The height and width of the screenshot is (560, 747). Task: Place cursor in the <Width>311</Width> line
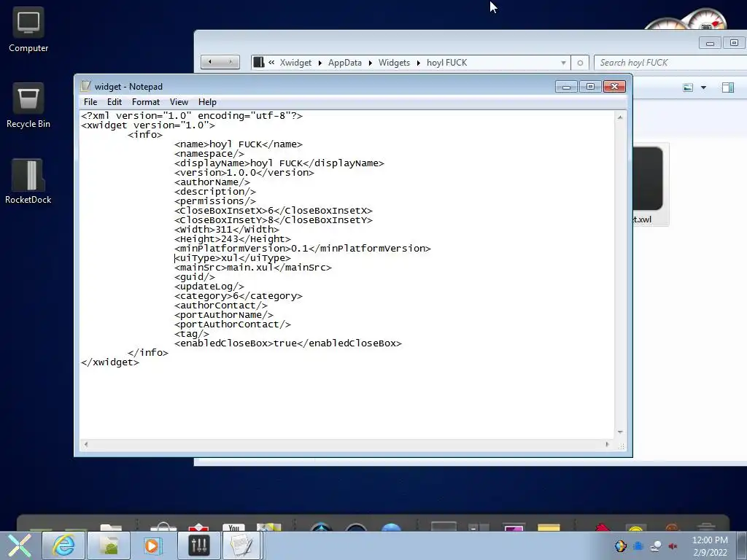click(x=227, y=230)
